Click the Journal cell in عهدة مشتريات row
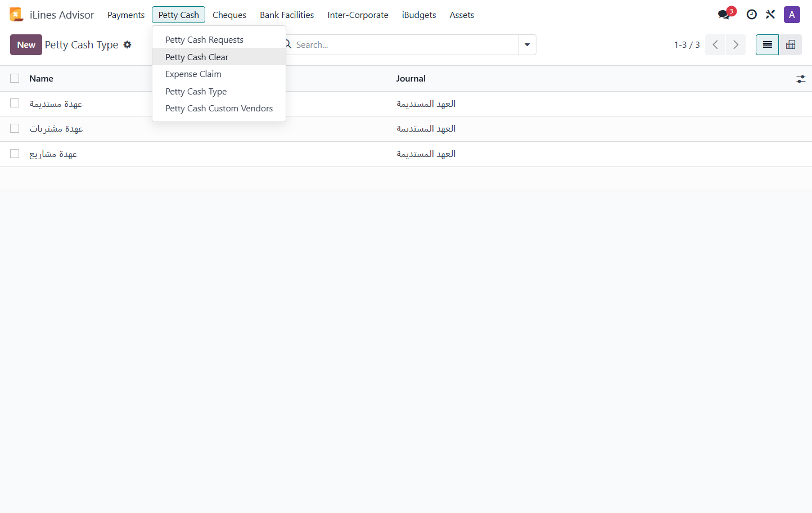Screen dimensions: 812x513 pos(426,129)
